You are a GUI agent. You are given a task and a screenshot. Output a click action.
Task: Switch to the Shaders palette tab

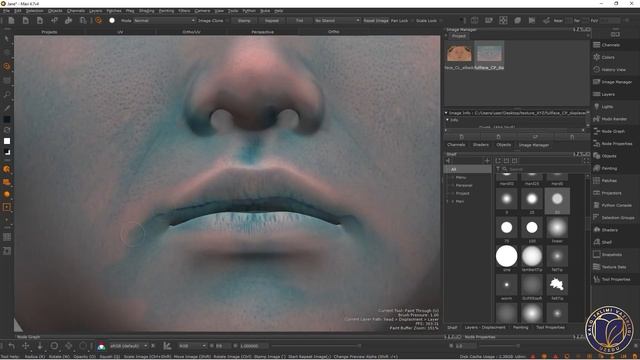coord(480,145)
